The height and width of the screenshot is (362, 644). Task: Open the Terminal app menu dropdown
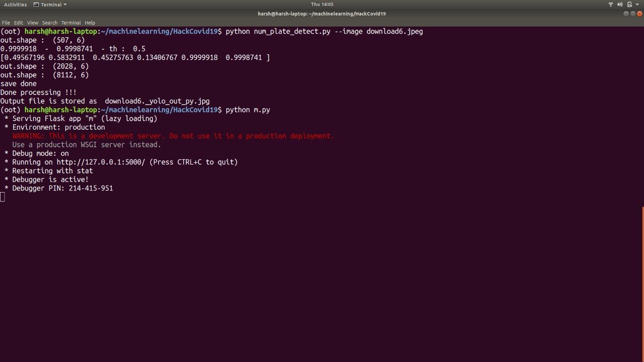pyautogui.click(x=50, y=5)
